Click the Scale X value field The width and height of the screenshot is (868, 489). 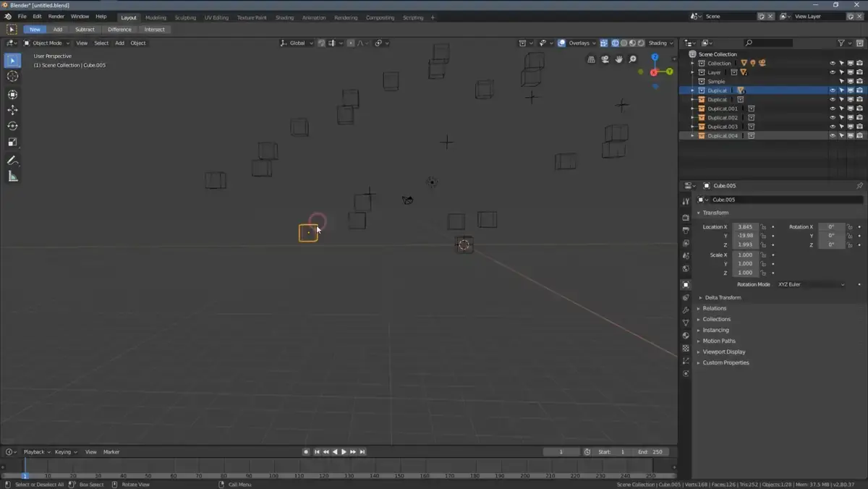[x=745, y=255]
